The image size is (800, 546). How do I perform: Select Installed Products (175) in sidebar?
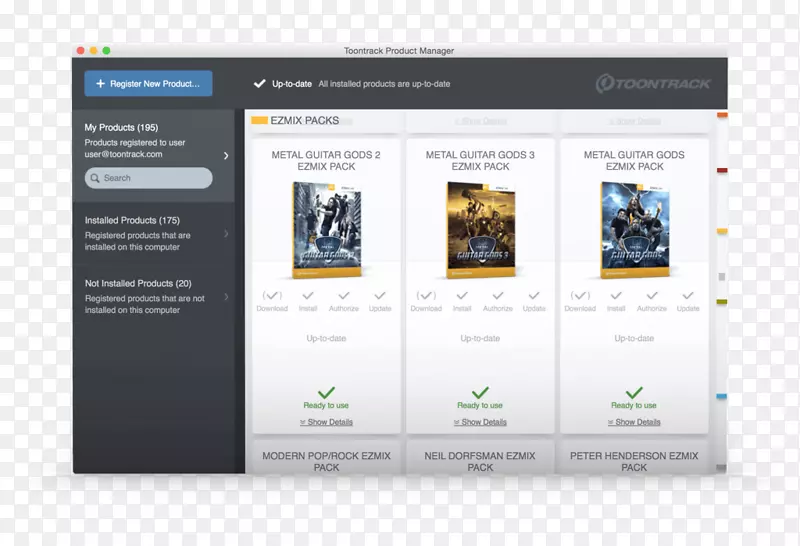coord(132,220)
